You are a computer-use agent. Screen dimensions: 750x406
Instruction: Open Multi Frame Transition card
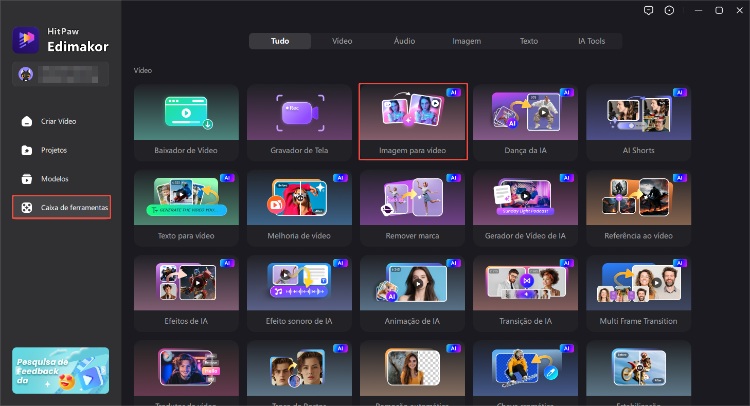[639, 293]
